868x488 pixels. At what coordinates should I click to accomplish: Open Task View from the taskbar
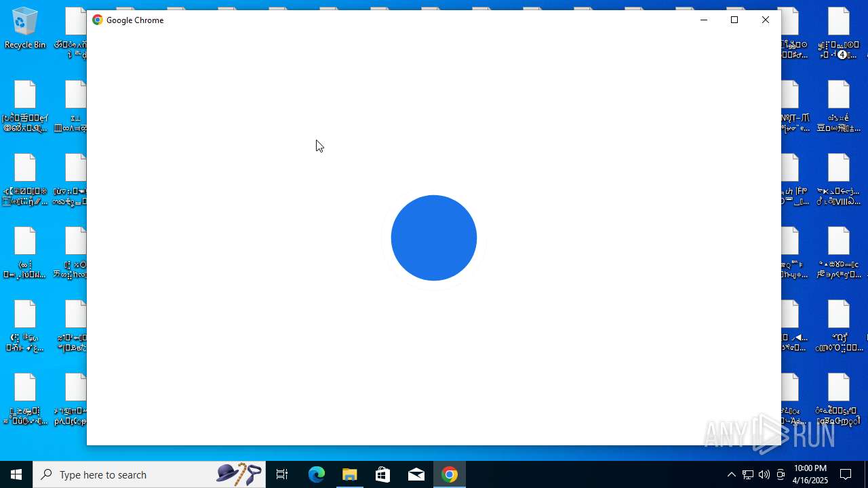[x=282, y=474]
